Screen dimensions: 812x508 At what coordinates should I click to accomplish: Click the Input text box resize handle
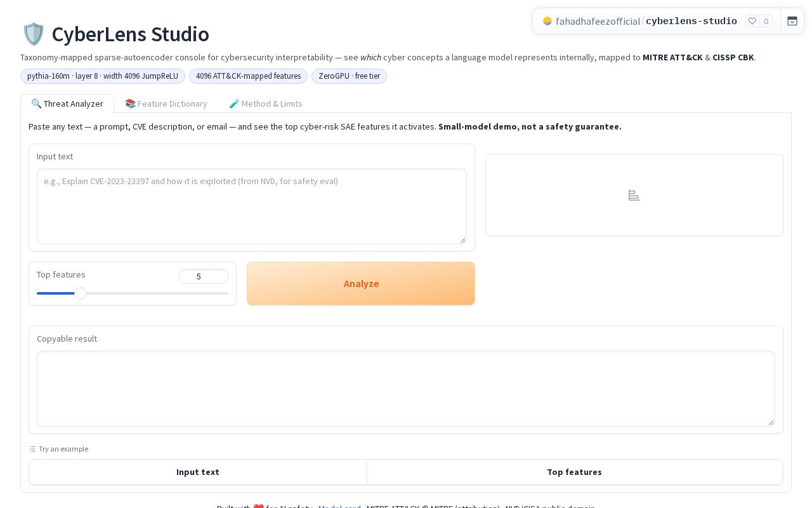(x=462, y=240)
